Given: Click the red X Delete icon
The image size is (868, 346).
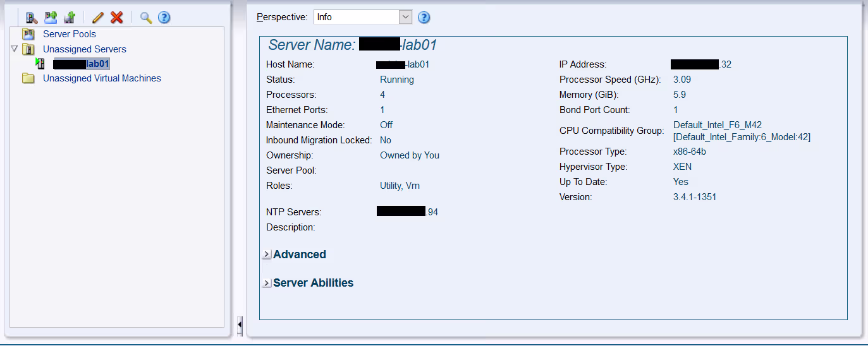Looking at the screenshot, I should pyautogui.click(x=116, y=18).
